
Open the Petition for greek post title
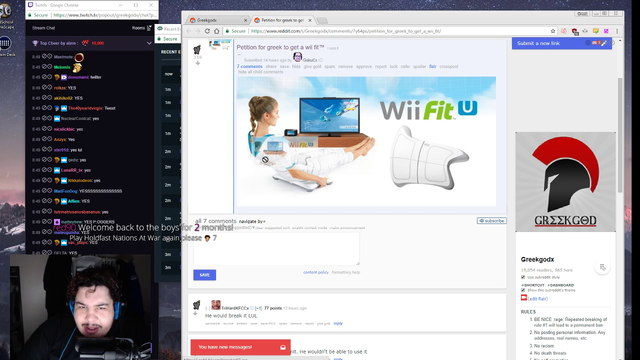280,47
